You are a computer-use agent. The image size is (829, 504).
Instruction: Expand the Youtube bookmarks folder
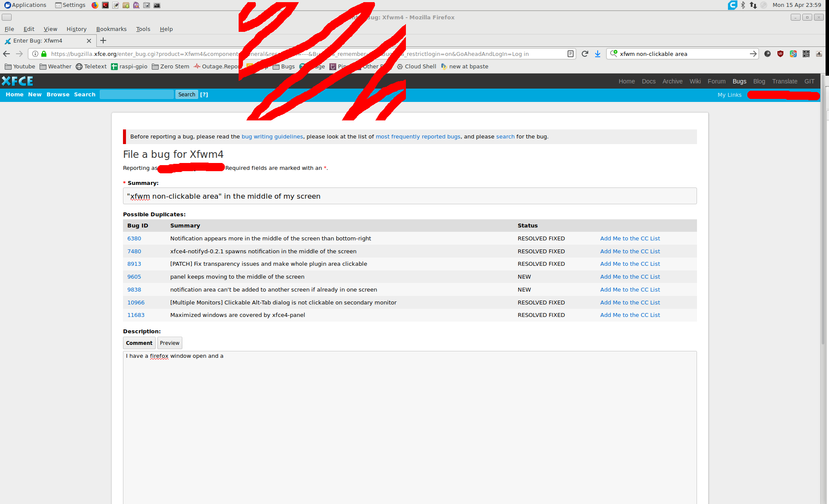(x=20, y=66)
